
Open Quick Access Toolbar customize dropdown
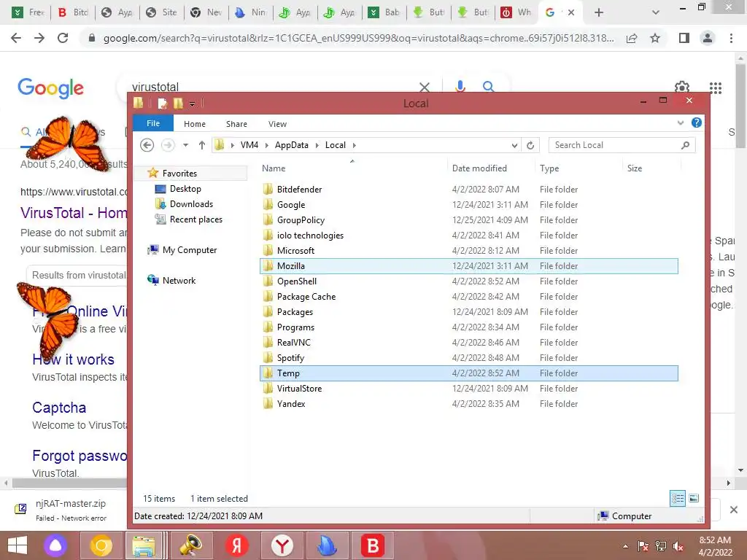pos(193,104)
